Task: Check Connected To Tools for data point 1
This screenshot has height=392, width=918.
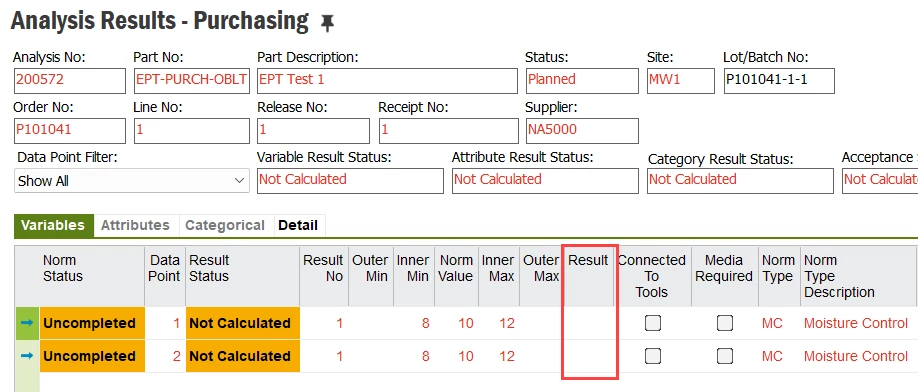Action: pyautogui.click(x=653, y=323)
